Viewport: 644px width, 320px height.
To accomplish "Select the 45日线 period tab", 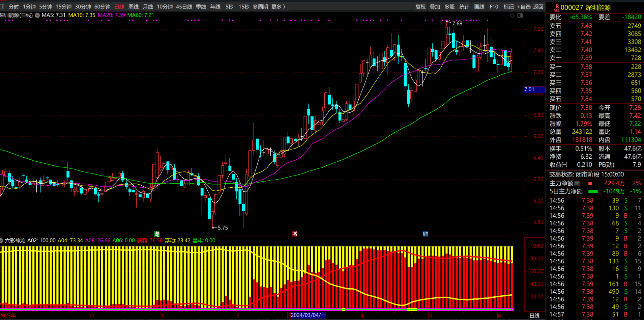I will click(184, 7).
